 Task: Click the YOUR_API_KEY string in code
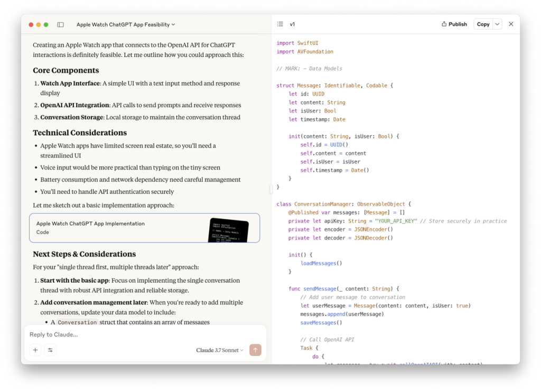396,221
